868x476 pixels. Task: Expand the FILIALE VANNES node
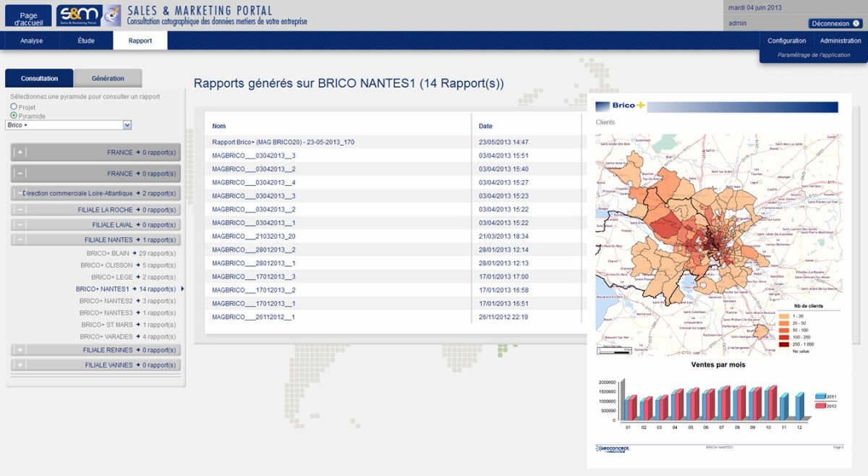(20, 365)
